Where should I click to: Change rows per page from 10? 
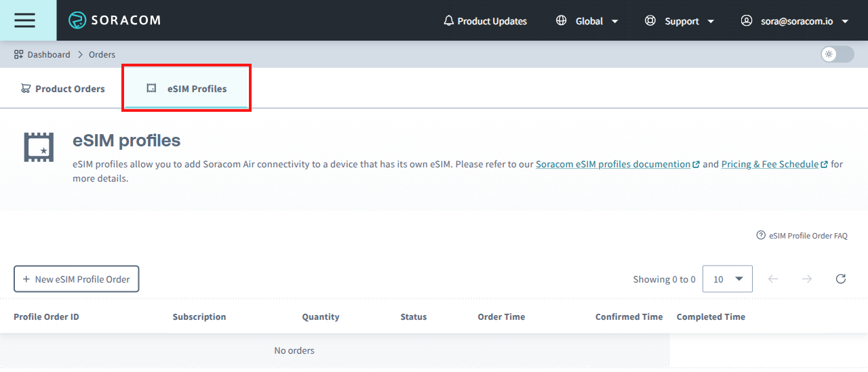point(728,279)
